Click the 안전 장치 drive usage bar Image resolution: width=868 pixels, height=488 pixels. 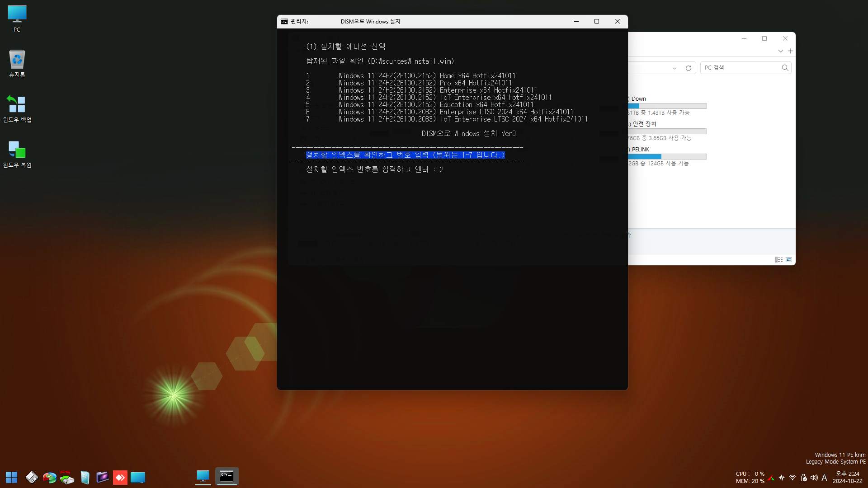coord(667,131)
